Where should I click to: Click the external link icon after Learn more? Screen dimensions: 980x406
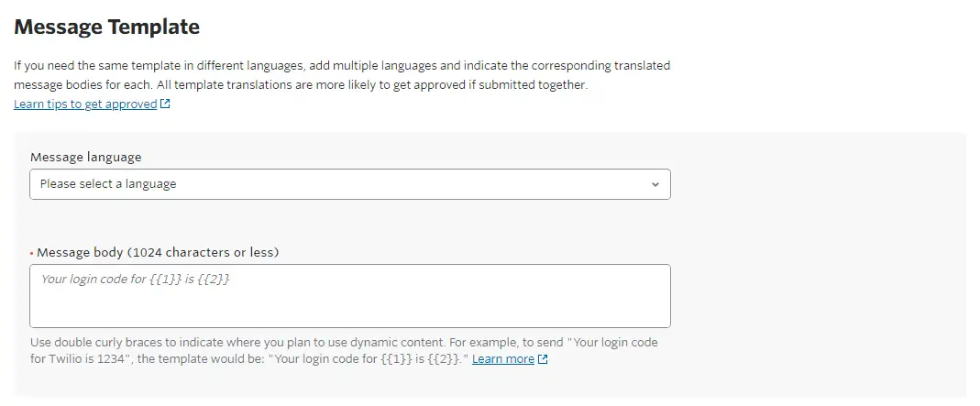tap(543, 359)
